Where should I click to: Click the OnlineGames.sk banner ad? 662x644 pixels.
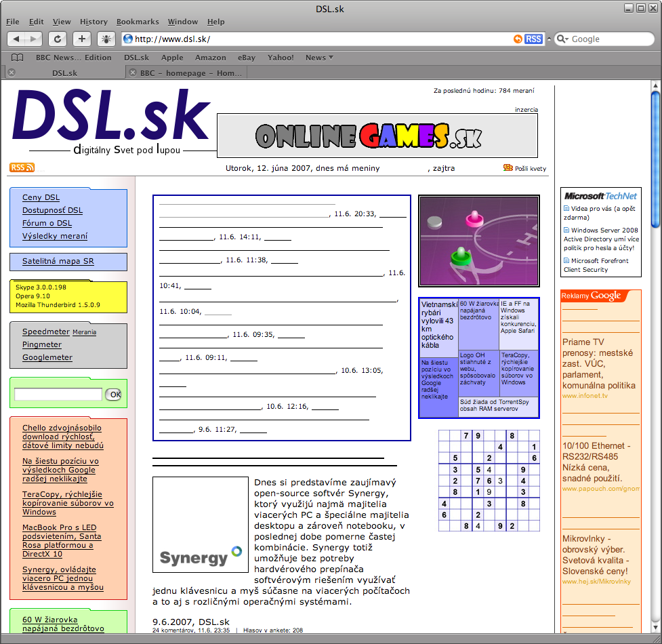coord(377,136)
